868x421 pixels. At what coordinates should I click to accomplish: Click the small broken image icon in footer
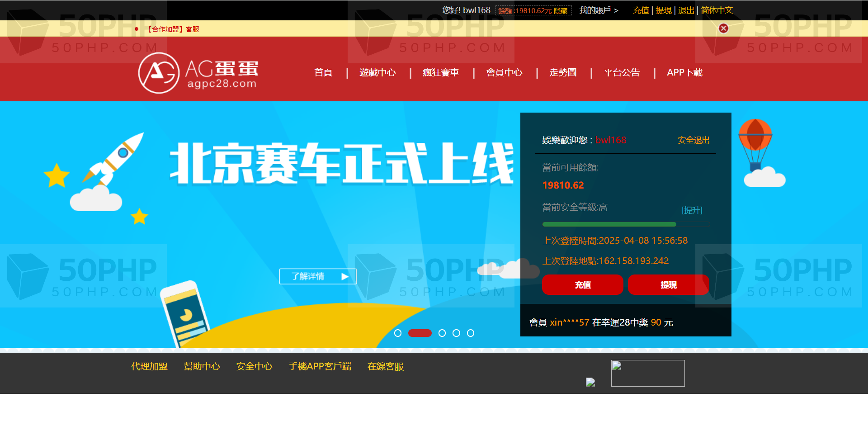[590, 382]
